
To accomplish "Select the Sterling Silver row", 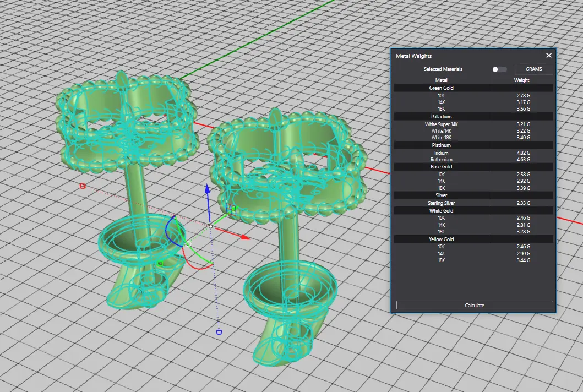I will (473, 203).
